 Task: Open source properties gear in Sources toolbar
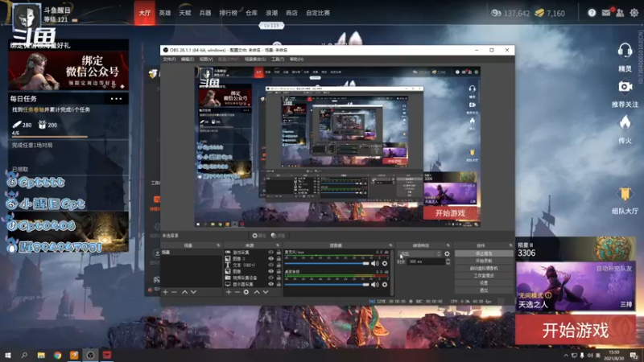coord(246,292)
